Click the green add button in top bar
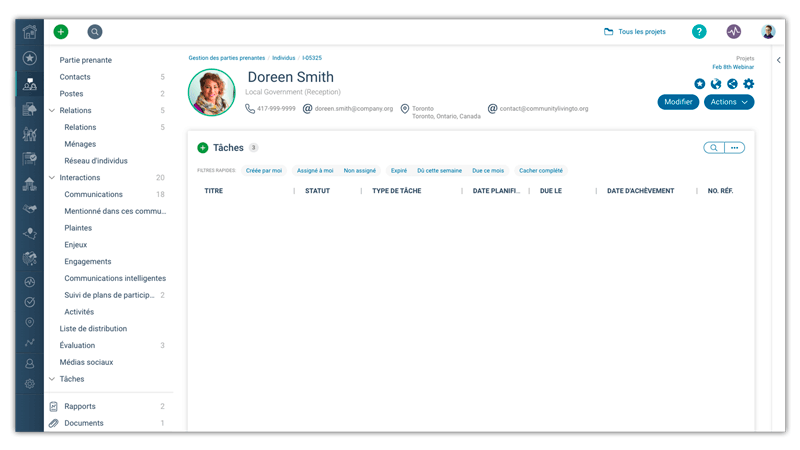The height and width of the screenshot is (450, 800). (x=61, y=32)
